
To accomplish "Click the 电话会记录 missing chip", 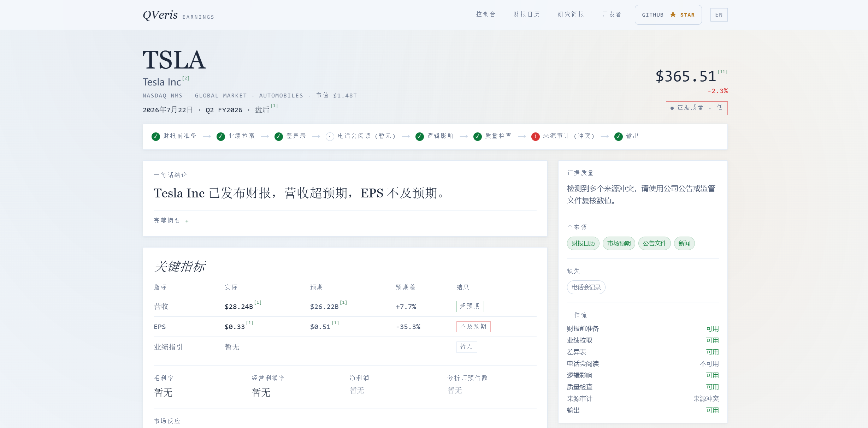I will 586,287.
